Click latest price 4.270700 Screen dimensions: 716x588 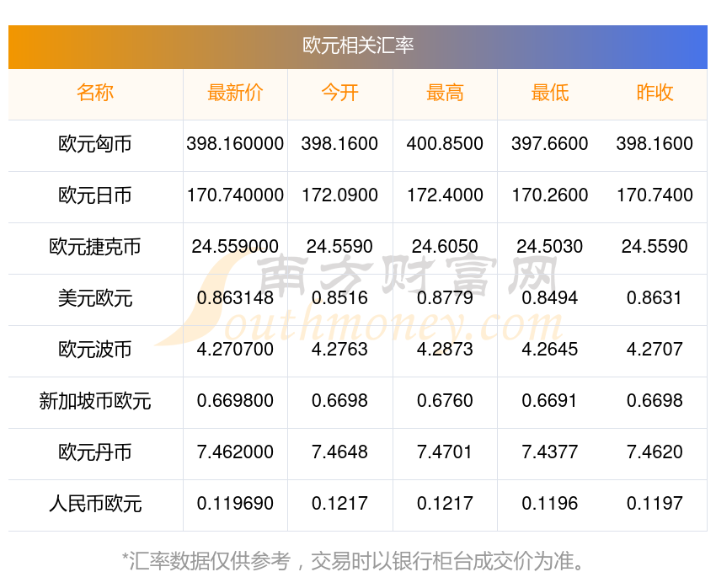(x=235, y=350)
